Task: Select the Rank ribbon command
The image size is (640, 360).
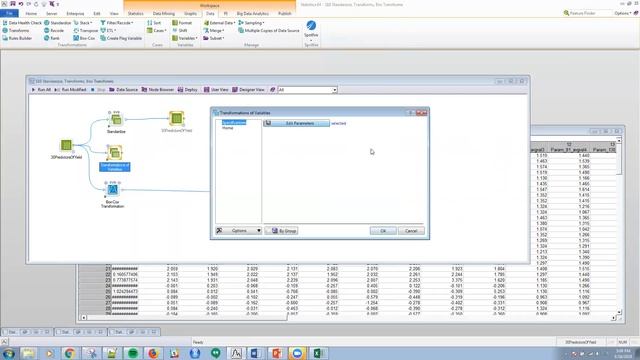Action: [x=51, y=38]
